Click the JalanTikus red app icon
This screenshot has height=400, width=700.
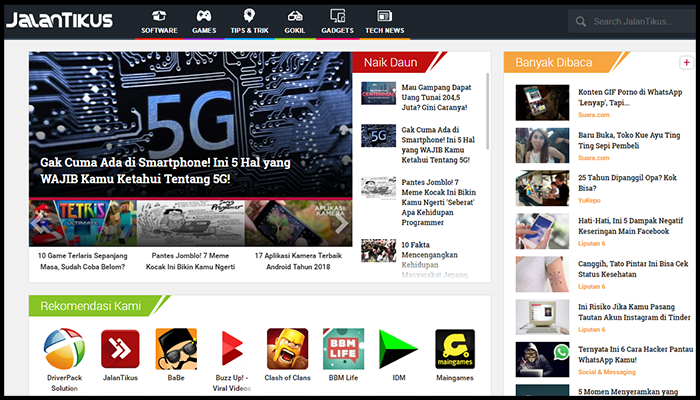coord(120,348)
